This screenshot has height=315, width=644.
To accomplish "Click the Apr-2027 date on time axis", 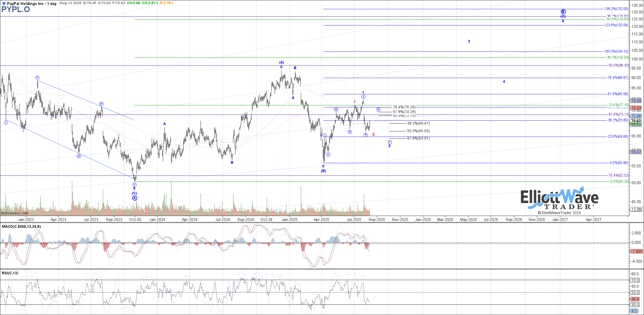I will (x=594, y=220).
